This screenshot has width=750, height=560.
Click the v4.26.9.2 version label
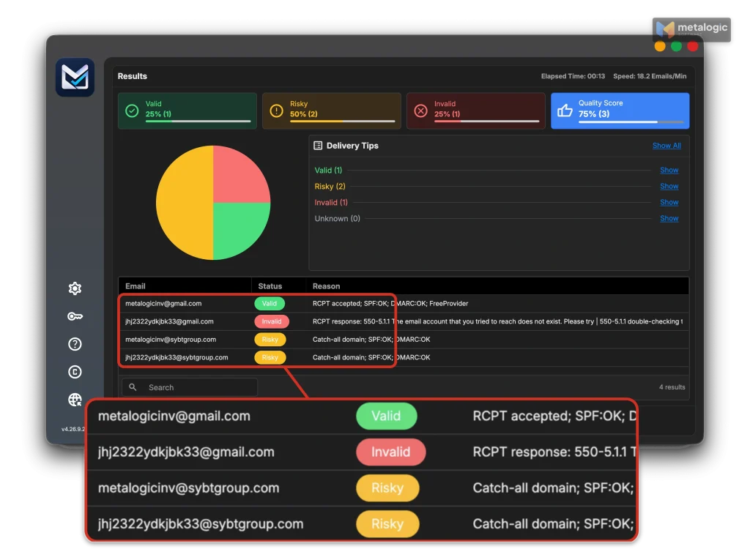pyautogui.click(x=73, y=429)
